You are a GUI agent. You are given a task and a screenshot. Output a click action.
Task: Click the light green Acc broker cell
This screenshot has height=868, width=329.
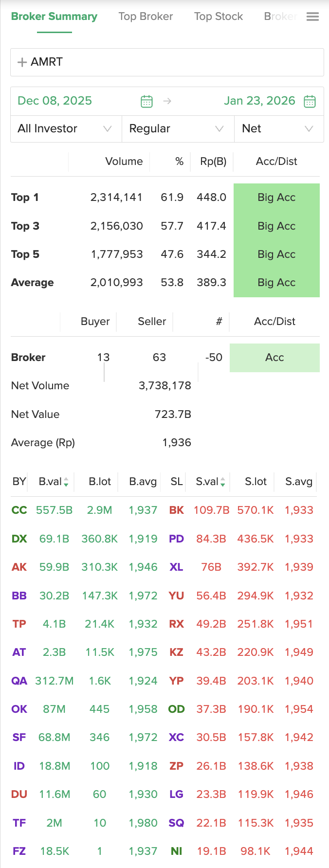click(x=274, y=358)
